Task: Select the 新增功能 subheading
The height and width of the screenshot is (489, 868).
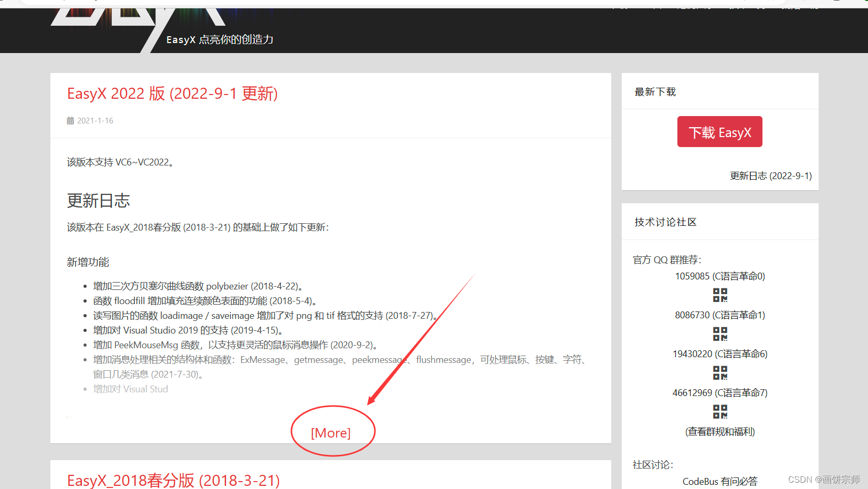Action: [x=88, y=262]
